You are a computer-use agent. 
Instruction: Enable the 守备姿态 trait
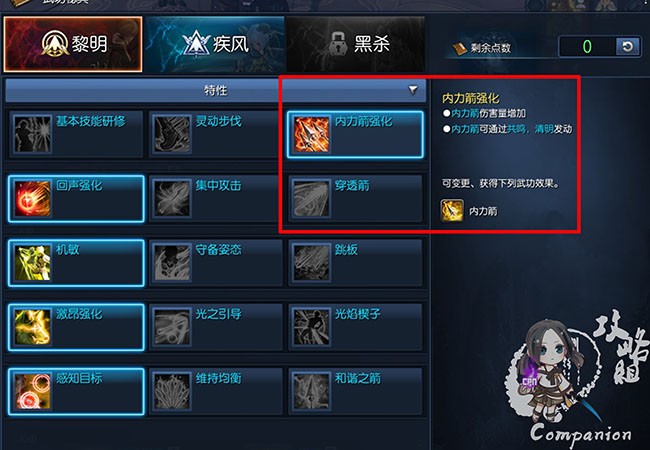215,263
